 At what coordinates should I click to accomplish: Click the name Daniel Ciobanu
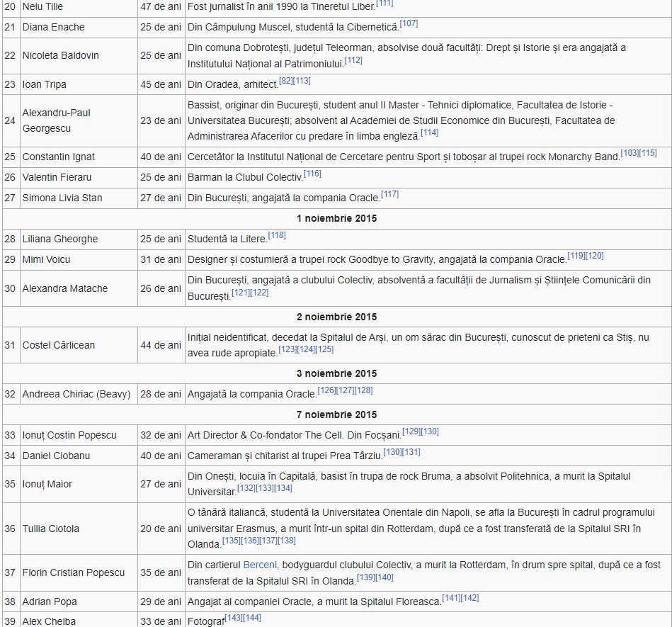click(x=56, y=456)
